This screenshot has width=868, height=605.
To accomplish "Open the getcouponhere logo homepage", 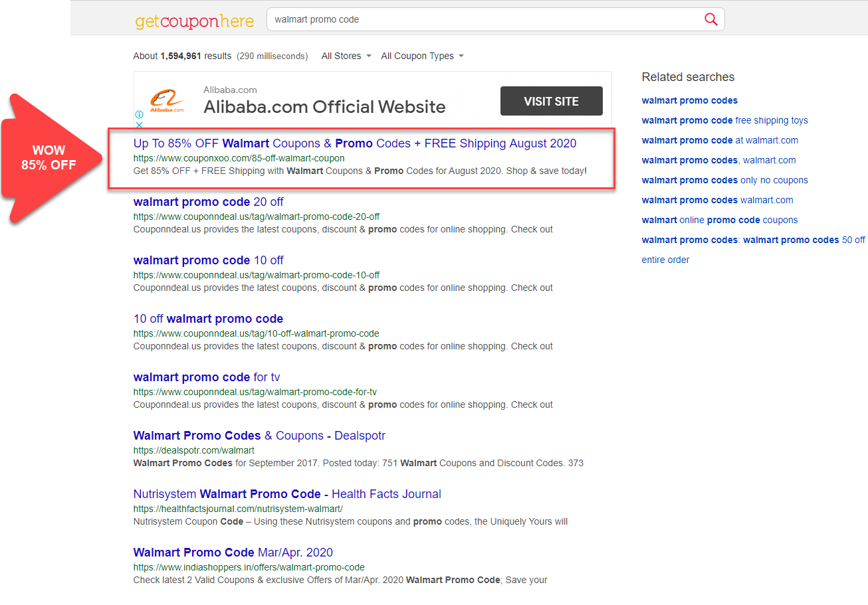I will pos(195,21).
